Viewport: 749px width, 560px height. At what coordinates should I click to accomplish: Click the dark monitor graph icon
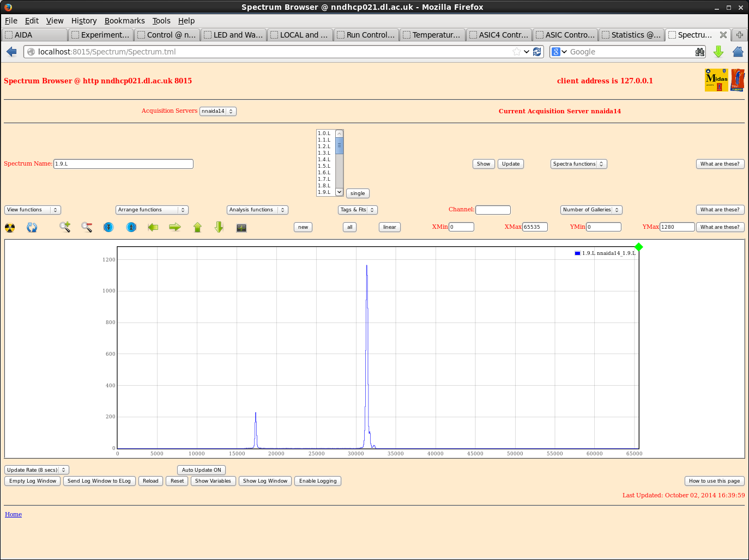241,228
